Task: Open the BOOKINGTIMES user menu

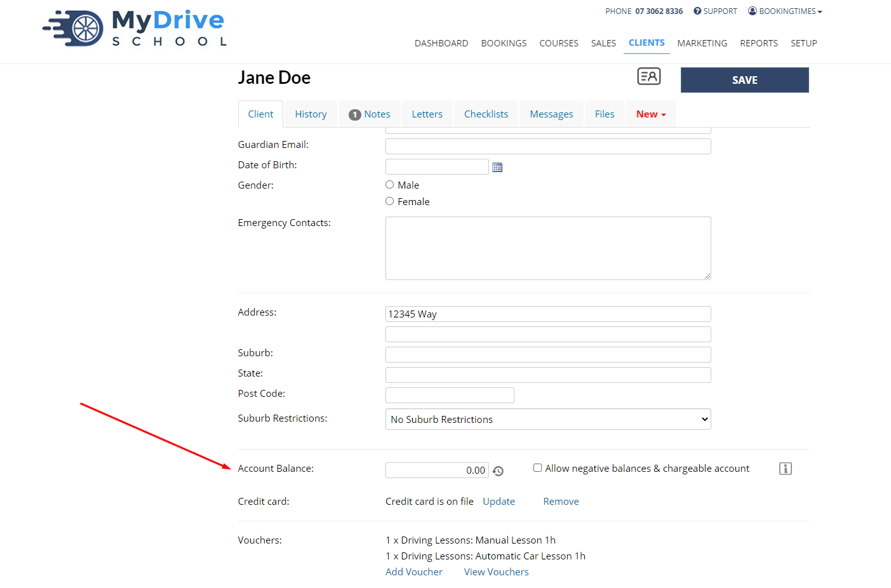Action: [785, 11]
